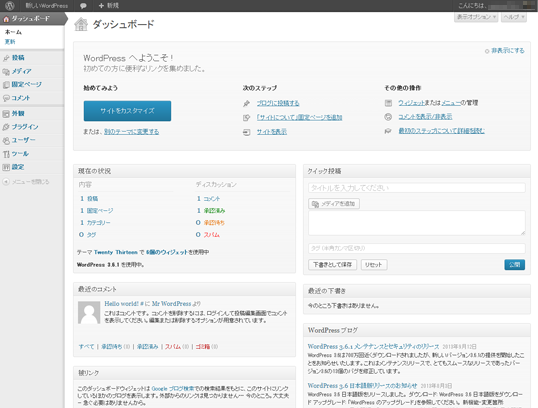Viewport: 538px width, 408px height.
Task: Click the screen icon next to サイトを表示
Action: tap(246, 132)
